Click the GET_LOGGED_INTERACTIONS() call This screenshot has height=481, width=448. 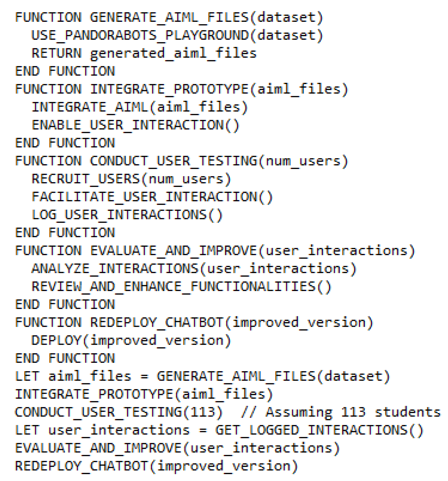tap(319, 430)
